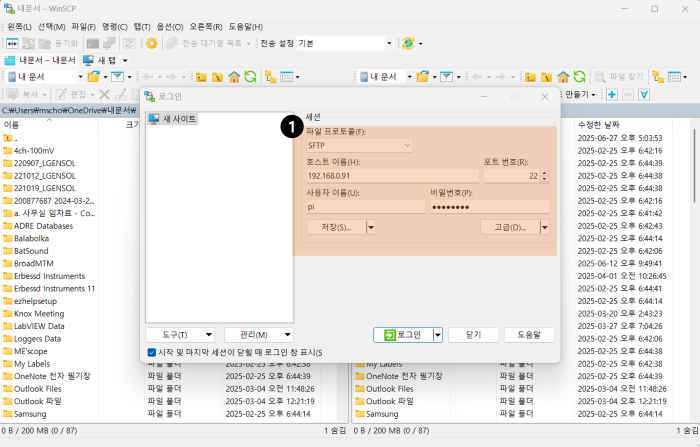Expand the right panel drive dropdown
Viewport: 700px width, 447px height.
pyautogui.click(x=409, y=77)
